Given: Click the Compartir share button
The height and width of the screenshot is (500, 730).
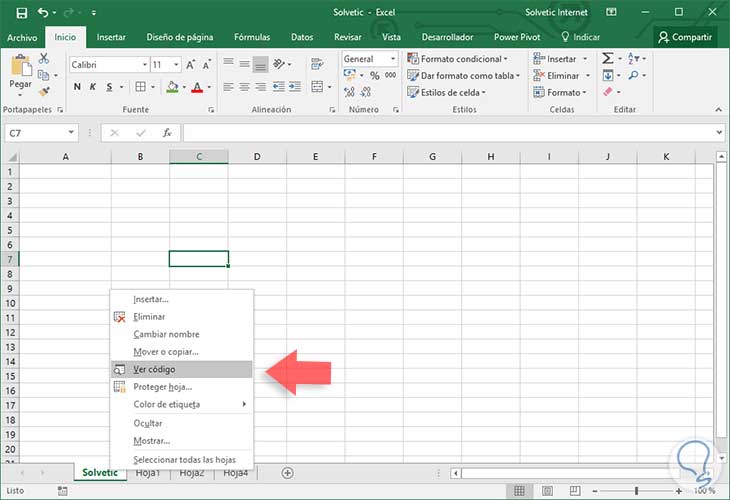Looking at the screenshot, I should (685, 37).
